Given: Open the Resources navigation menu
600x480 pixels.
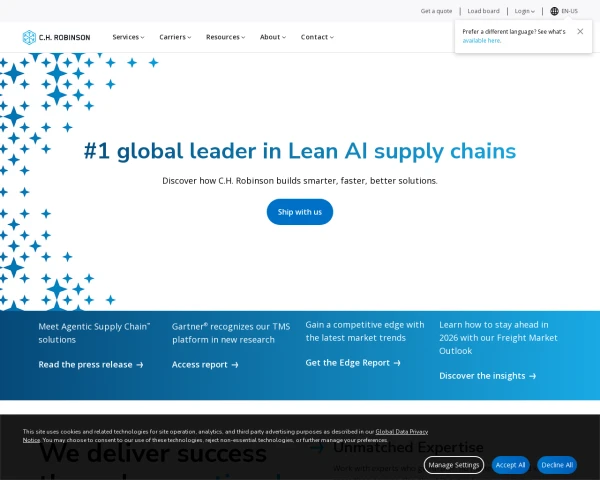Looking at the screenshot, I should tap(225, 37).
